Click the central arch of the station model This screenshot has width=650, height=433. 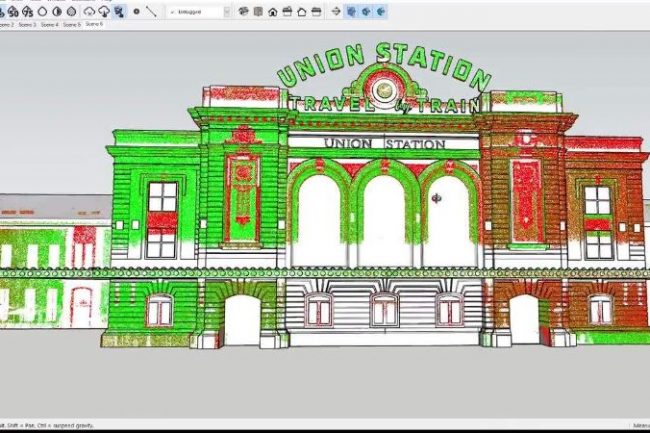click(384, 220)
